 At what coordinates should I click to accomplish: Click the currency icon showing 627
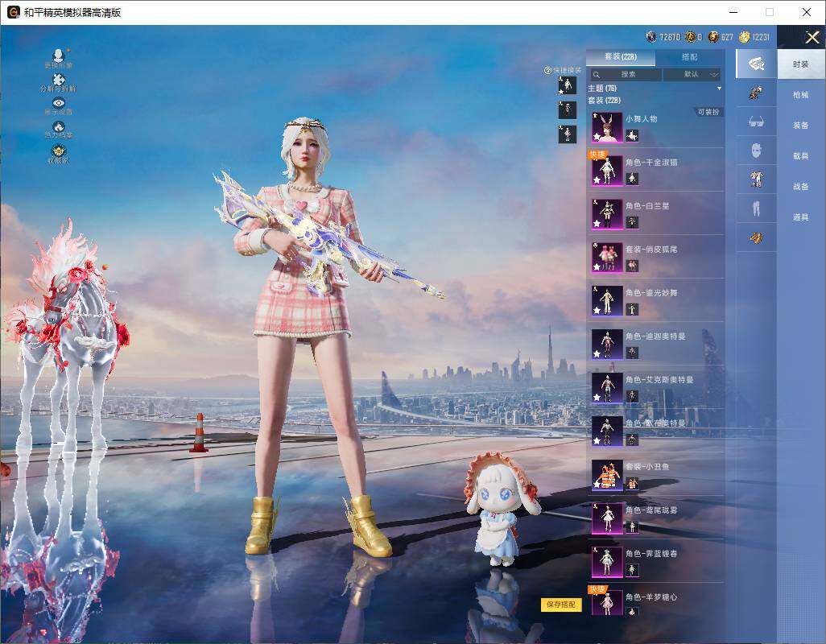click(x=713, y=37)
